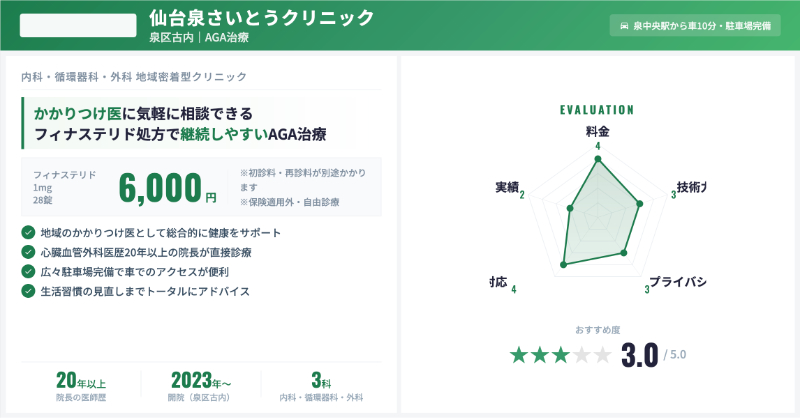Click the EVALUATION heading
800x418 pixels.
pyautogui.click(x=597, y=110)
